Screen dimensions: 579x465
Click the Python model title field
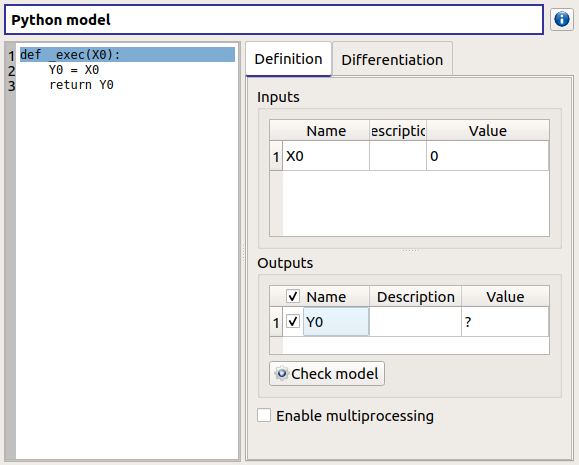point(274,20)
